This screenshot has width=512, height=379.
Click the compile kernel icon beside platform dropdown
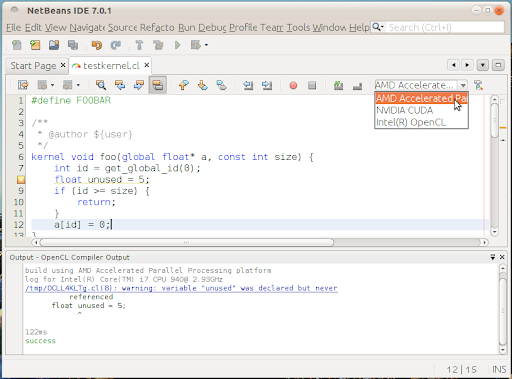479,85
